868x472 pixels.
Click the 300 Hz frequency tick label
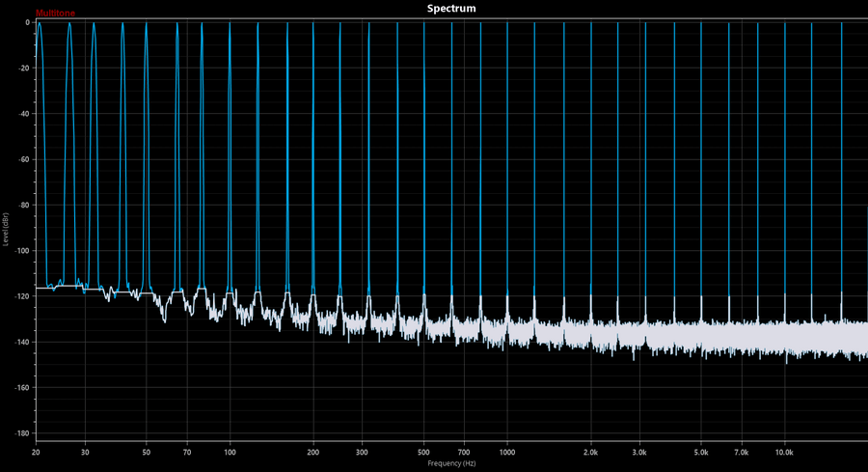[362, 452]
